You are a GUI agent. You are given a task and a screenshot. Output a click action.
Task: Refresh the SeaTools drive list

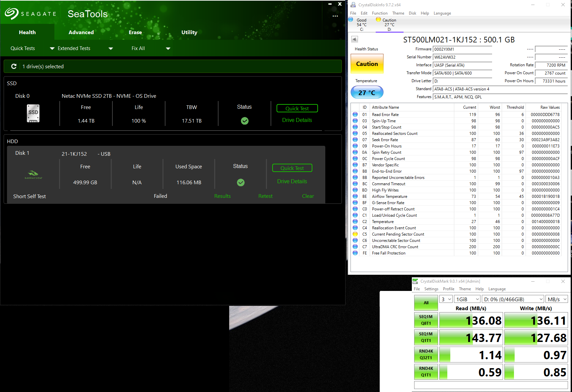(x=14, y=66)
